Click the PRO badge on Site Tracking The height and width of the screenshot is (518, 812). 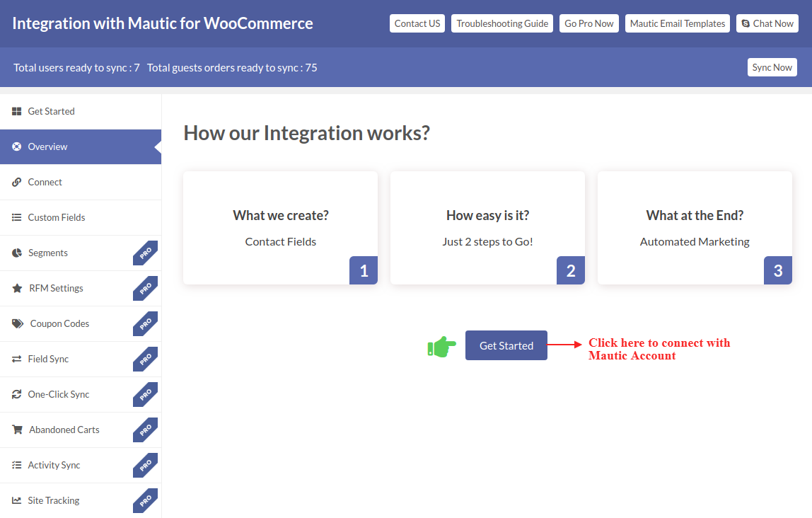[146, 500]
